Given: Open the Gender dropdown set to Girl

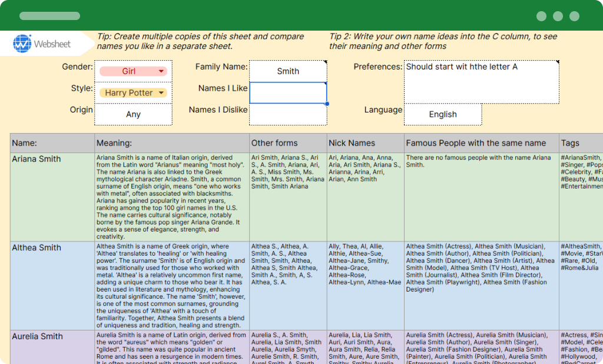Looking at the screenshot, I should [133, 70].
